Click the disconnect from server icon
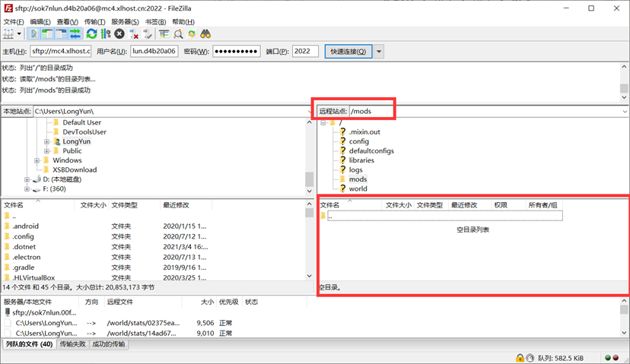This screenshot has height=364, width=630. click(134, 34)
